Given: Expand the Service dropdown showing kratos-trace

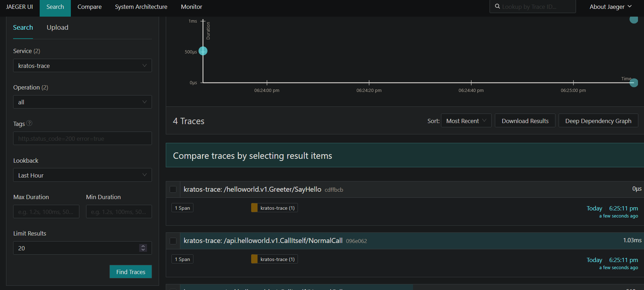Looking at the screenshot, I should coord(82,66).
